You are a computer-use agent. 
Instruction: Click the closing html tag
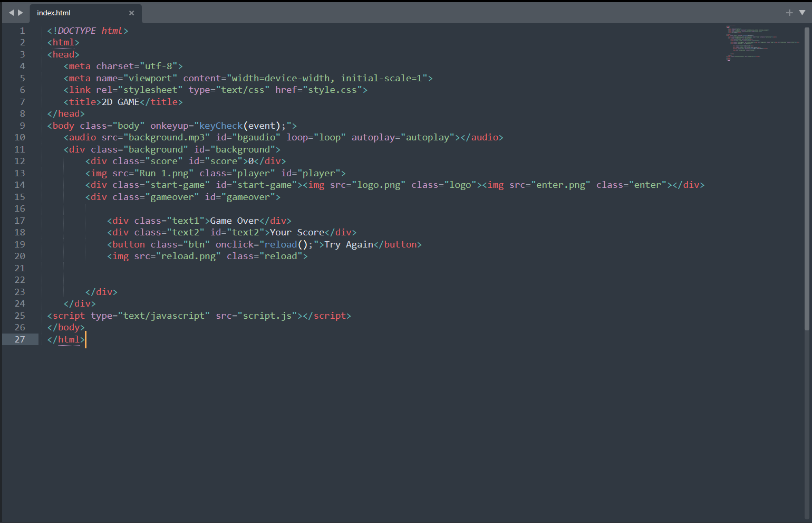click(66, 339)
